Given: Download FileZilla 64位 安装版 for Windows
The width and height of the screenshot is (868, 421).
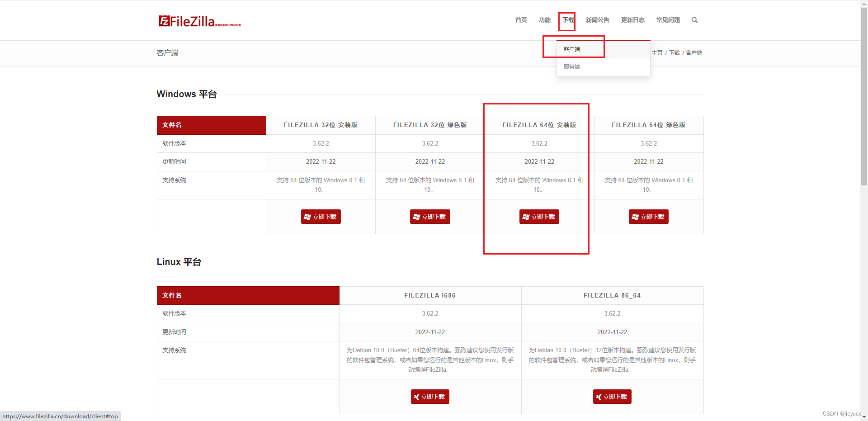Looking at the screenshot, I should 539,217.
